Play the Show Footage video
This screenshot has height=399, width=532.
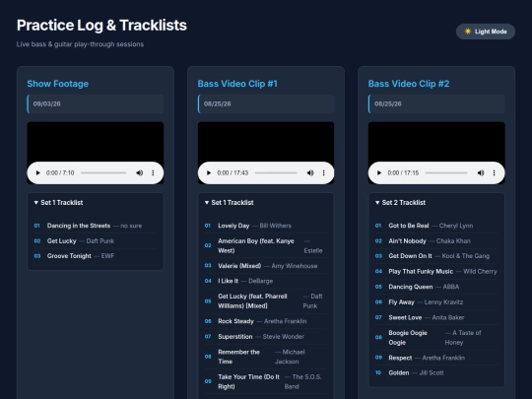point(38,173)
